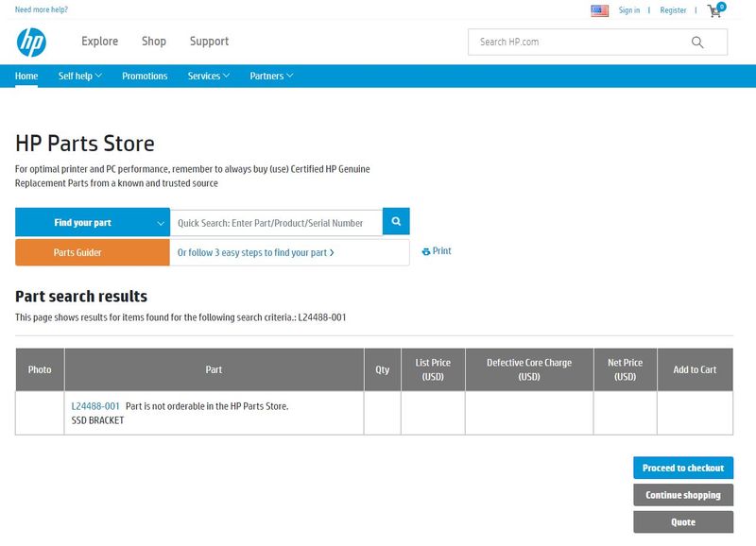Select the Home tab
Image resolution: width=756 pixels, height=546 pixels.
(x=26, y=77)
